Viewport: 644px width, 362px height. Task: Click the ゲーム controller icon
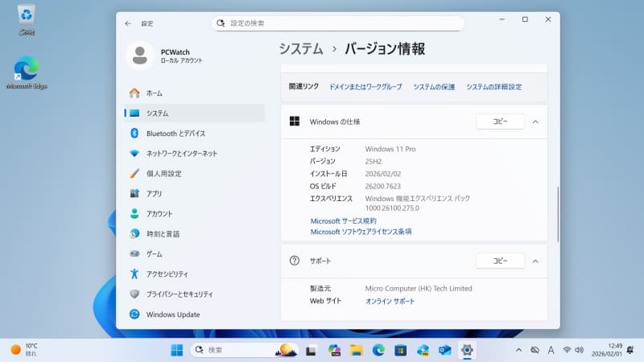[x=134, y=253]
